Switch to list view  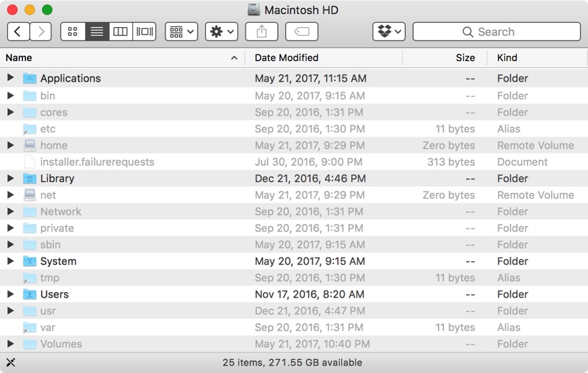pos(97,32)
